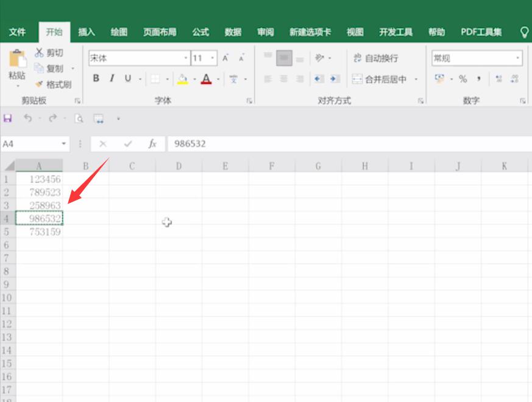Decrease decimal places

point(514,79)
